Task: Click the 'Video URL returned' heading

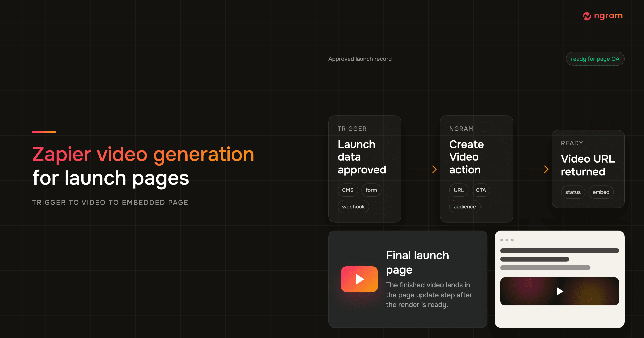Action: click(x=588, y=165)
